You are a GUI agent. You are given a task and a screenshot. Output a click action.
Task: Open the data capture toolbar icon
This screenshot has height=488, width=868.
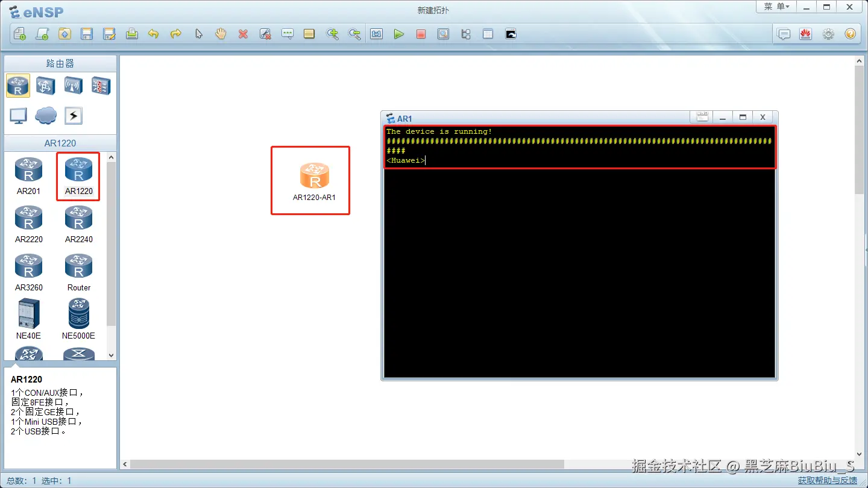click(x=443, y=34)
